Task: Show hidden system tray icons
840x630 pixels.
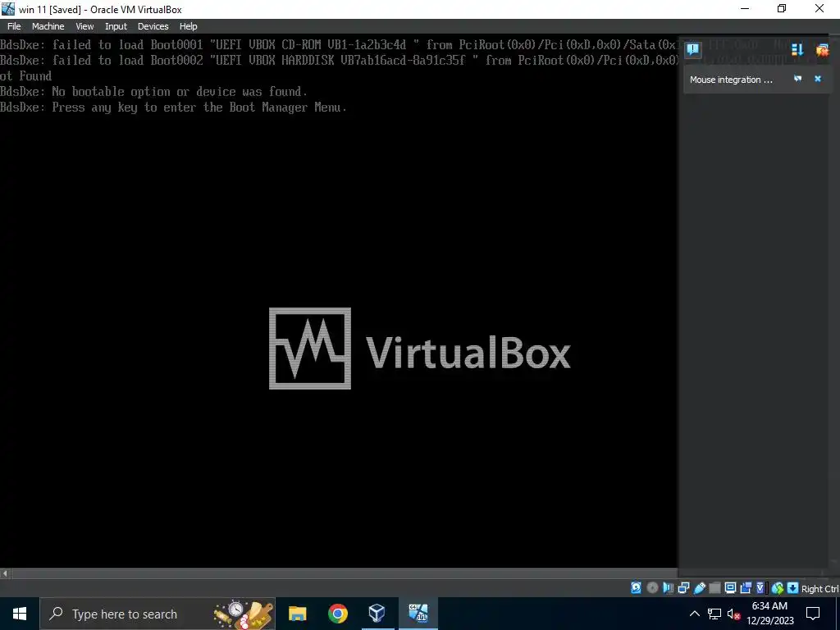Action: point(694,614)
